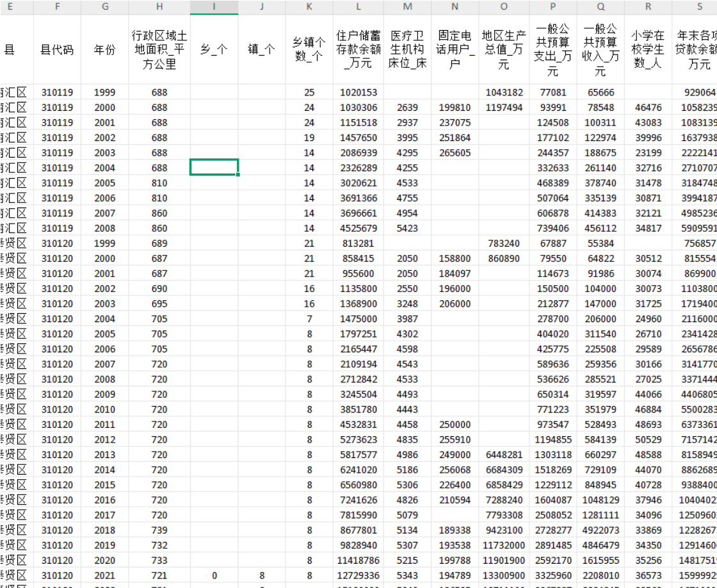717x588 pixels.
Task: Select cell with value 199810
Action: [455, 108]
